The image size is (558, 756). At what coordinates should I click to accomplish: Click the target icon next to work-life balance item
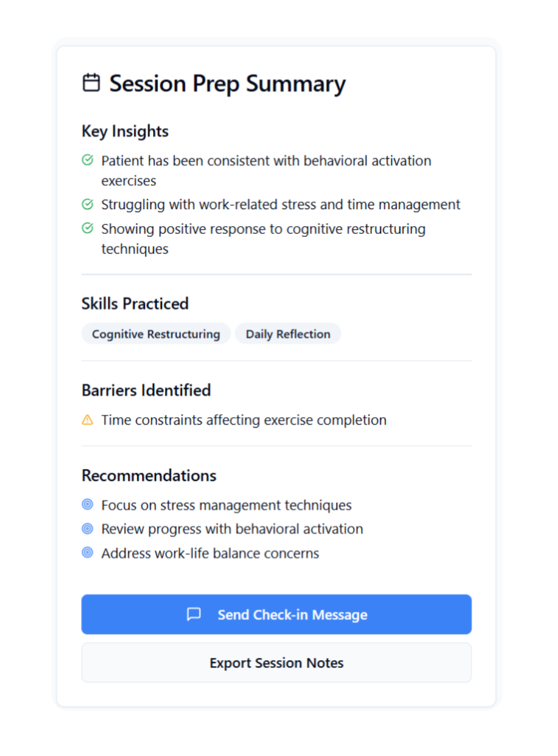click(88, 552)
